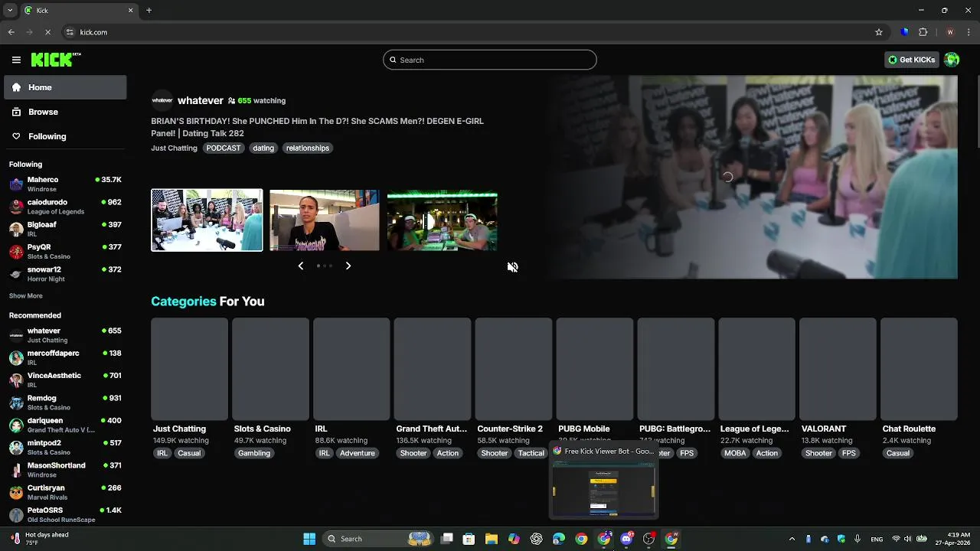Go to Home in sidebar
The image size is (980, 551).
pyautogui.click(x=65, y=87)
